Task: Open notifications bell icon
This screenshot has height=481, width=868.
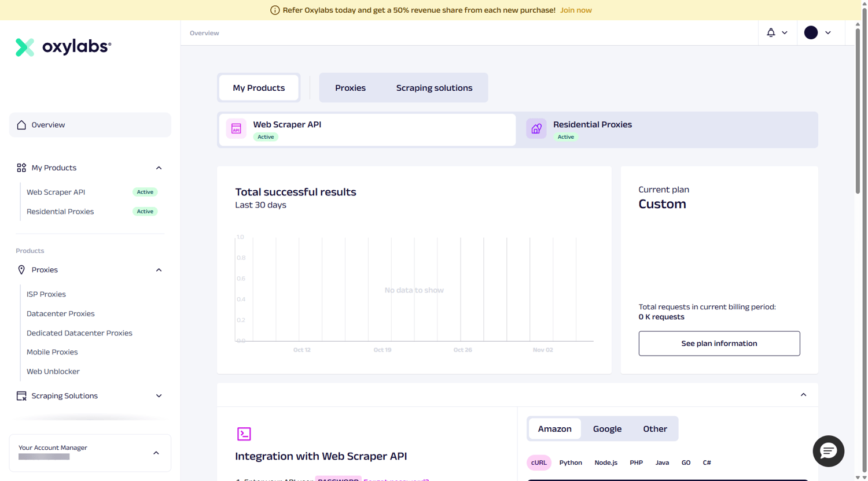Action: pyautogui.click(x=771, y=33)
